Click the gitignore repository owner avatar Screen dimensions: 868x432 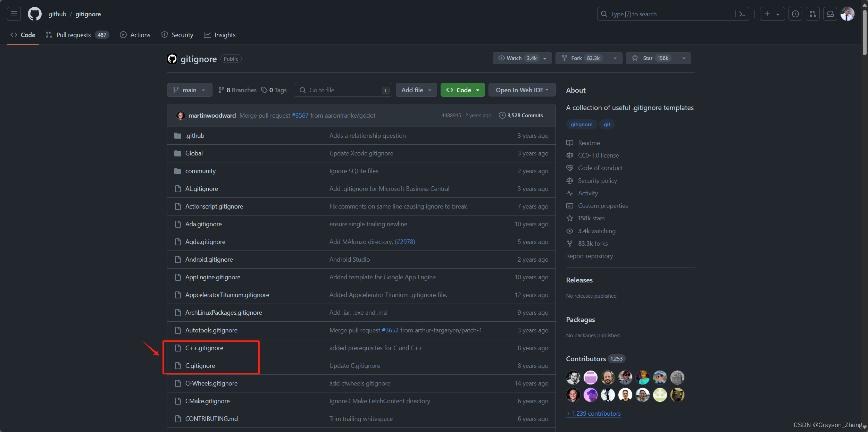click(x=172, y=59)
